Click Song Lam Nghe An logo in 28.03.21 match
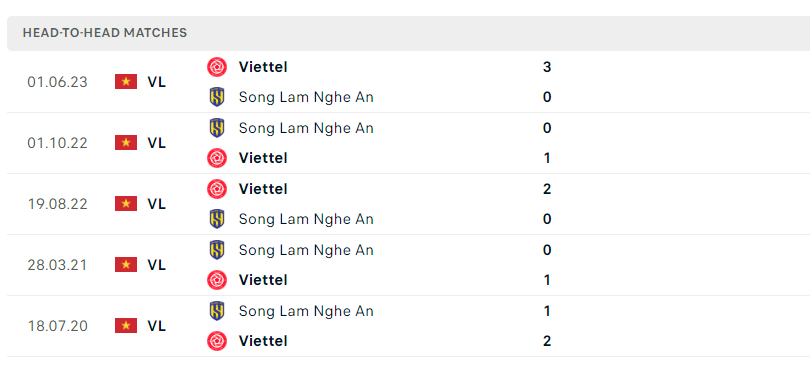This screenshot has height=368, width=810. point(217,250)
